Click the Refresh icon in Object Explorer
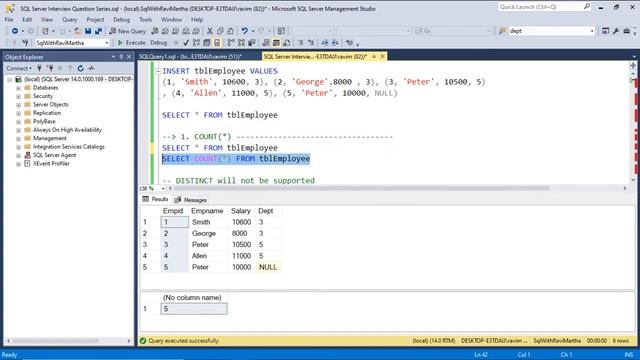Viewport: 640px width, 360px height. (x=80, y=68)
